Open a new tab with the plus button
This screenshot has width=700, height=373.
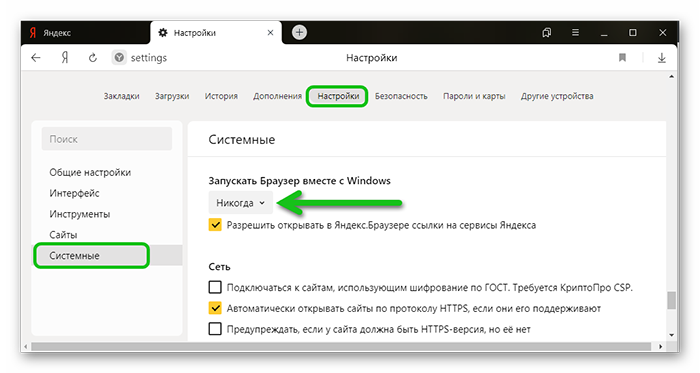coord(299,32)
